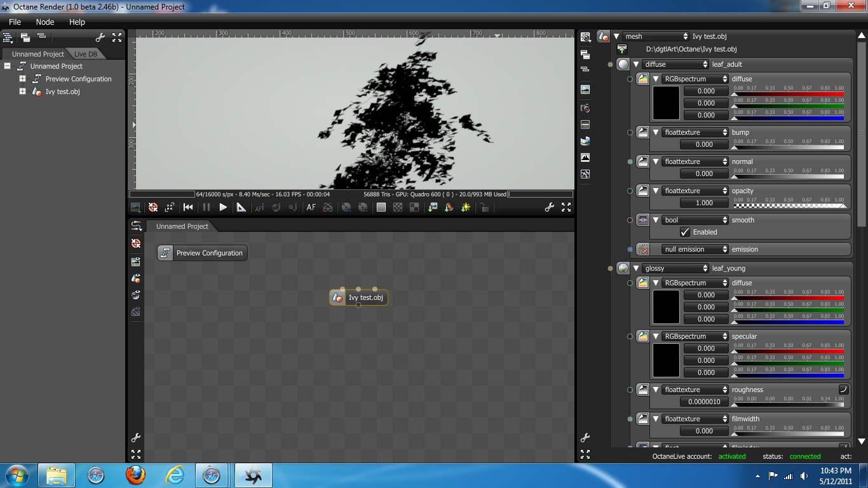This screenshot has width=868, height=488.
Task: Click the rewind/restart render icon
Action: pyautogui.click(x=188, y=207)
